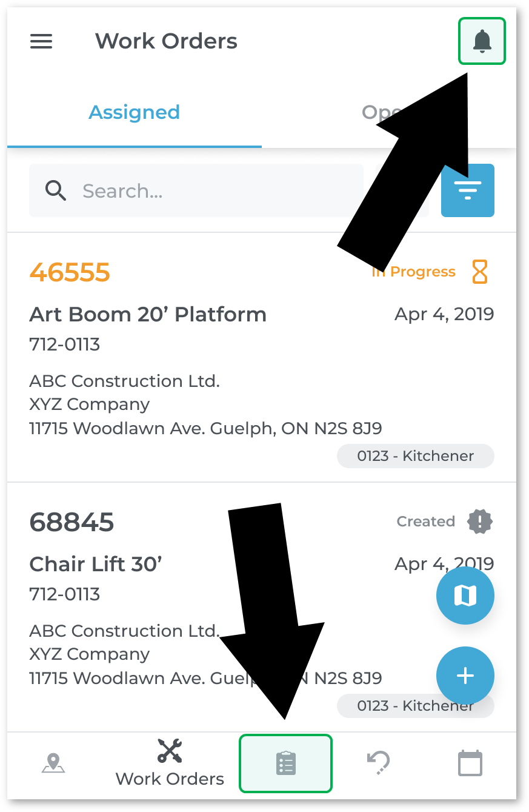Click the search magnifier icon

[56, 191]
